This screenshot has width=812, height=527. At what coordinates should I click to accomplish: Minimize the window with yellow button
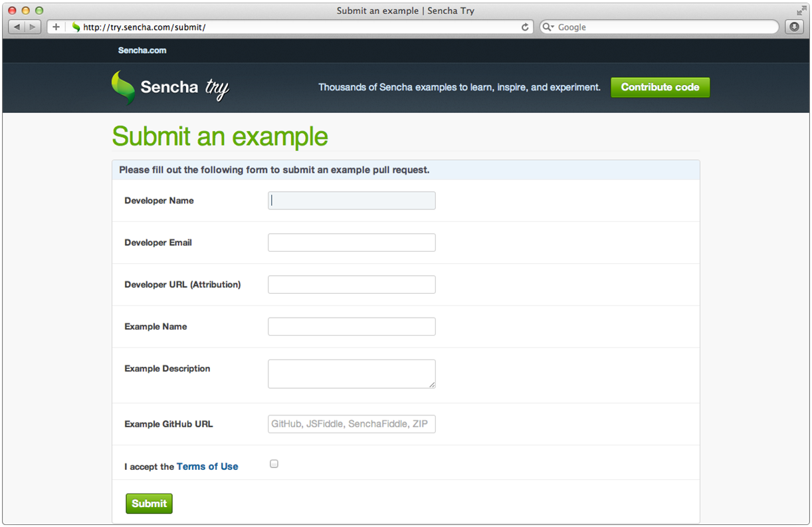25,11
